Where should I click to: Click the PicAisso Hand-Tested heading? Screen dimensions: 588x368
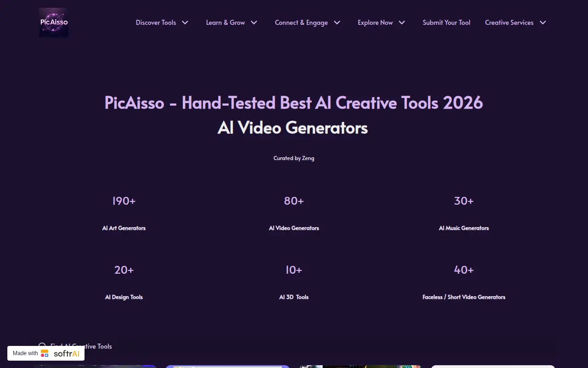[294, 103]
